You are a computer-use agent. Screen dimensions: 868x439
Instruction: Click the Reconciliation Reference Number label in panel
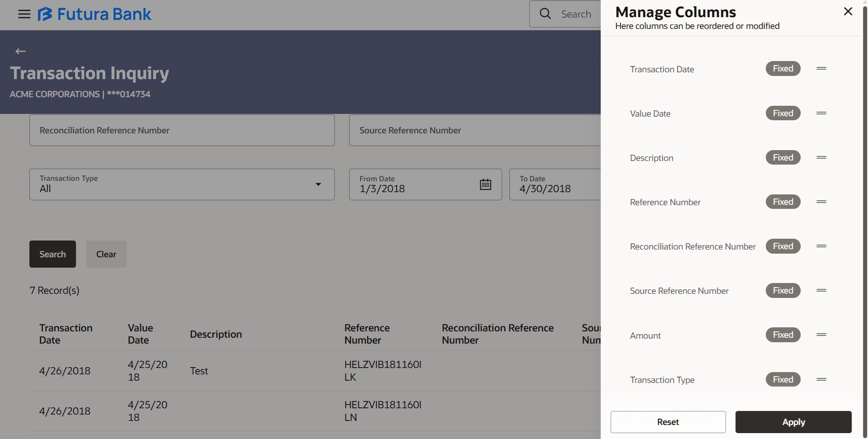(x=693, y=246)
